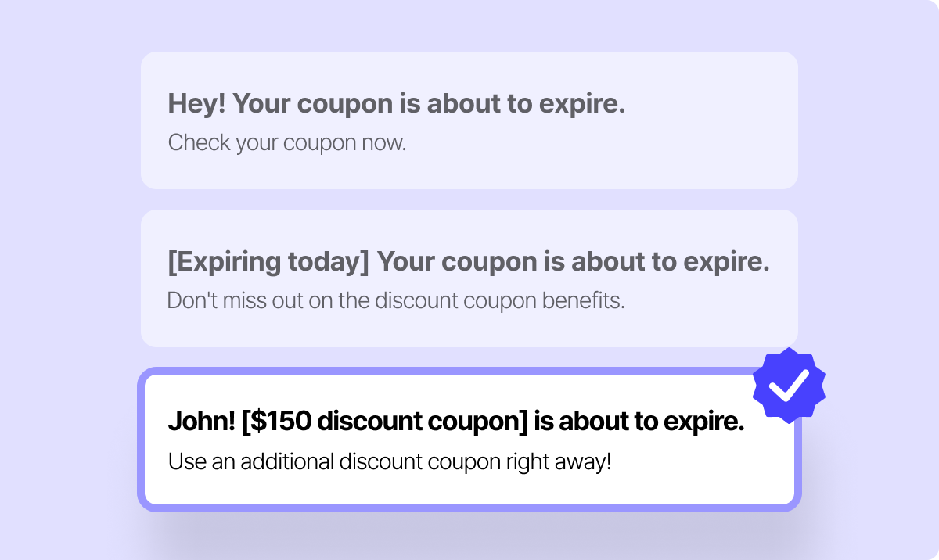Image resolution: width=939 pixels, height=560 pixels.
Task: Click "Your coupon is about to expire." in middle card
Action: pyautogui.click(x=573, y=263)
